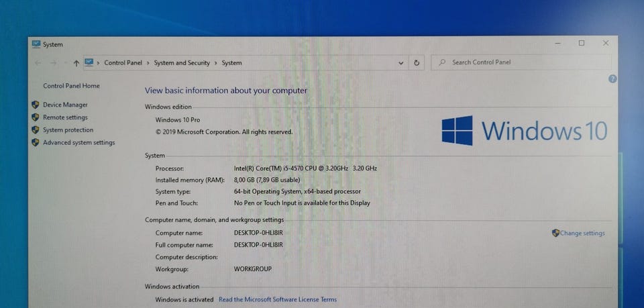The height and width of the screenshot is (308, 644).
Task: Open the address bar history dropdown
Action: (401, 63)
